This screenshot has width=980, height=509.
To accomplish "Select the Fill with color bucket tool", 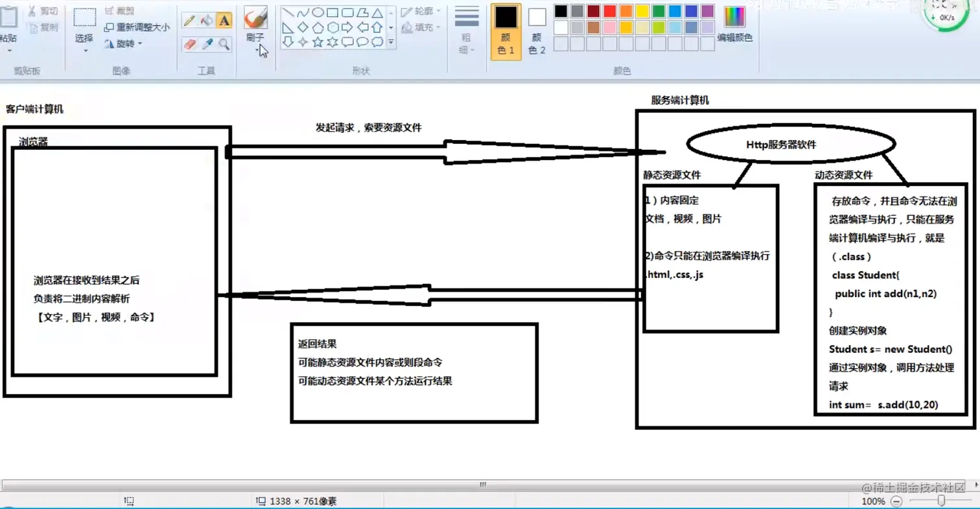I will [x=206, y=20].
